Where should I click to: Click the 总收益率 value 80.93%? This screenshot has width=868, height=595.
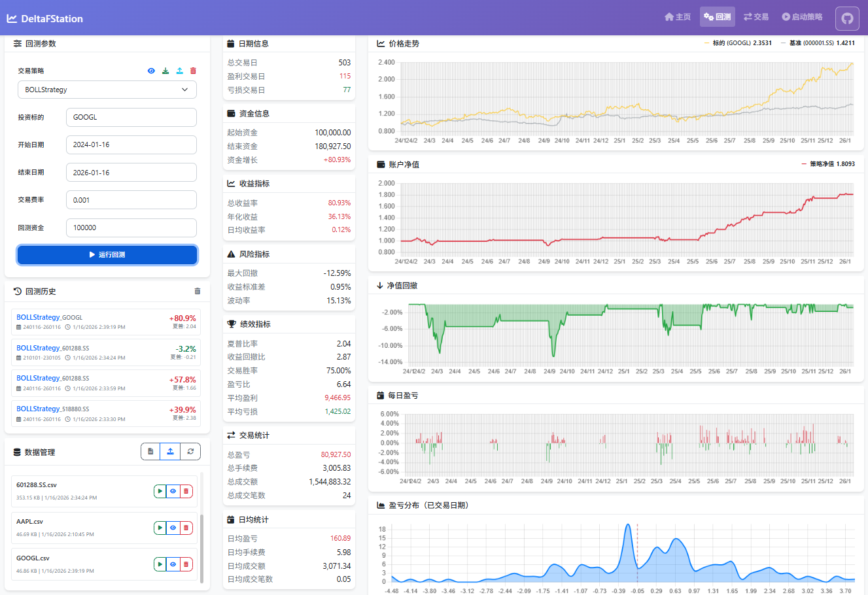click(x=339, y=203)
